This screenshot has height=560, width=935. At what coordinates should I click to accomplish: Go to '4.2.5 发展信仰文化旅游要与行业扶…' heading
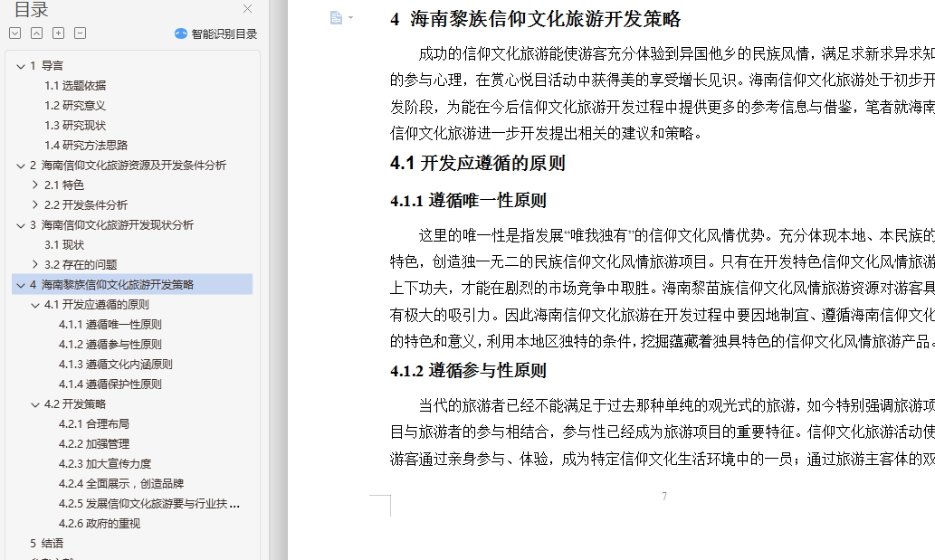pyautogui.click(x=149, y=503)
